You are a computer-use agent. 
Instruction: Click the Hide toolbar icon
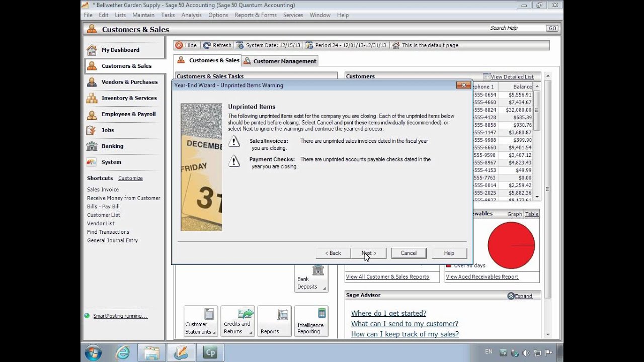click(179, 45)
